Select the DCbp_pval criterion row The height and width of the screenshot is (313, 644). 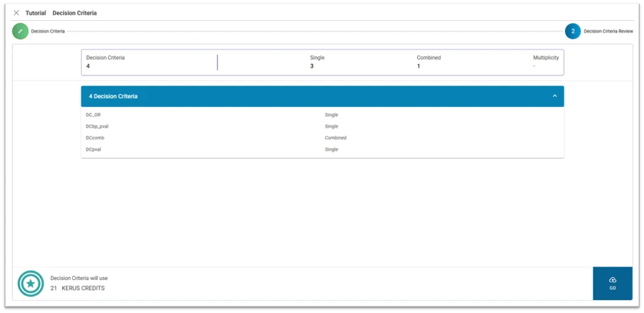97,127
